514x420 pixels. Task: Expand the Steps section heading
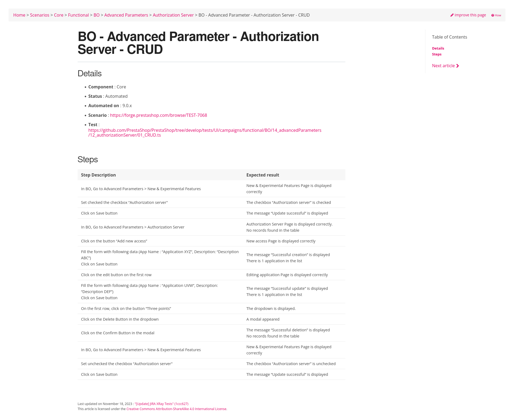pos(88,159)
